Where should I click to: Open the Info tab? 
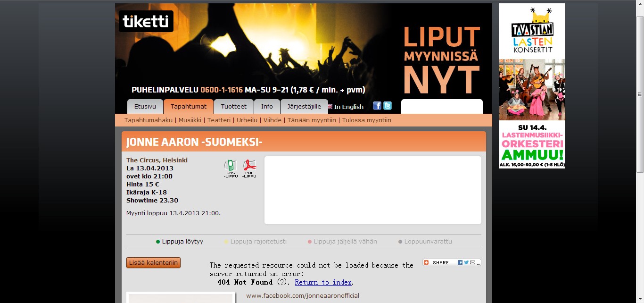(267, 106)
